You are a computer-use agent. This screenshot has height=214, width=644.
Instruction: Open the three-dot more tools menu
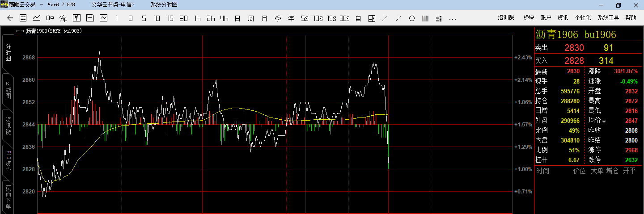pos(452,18)
